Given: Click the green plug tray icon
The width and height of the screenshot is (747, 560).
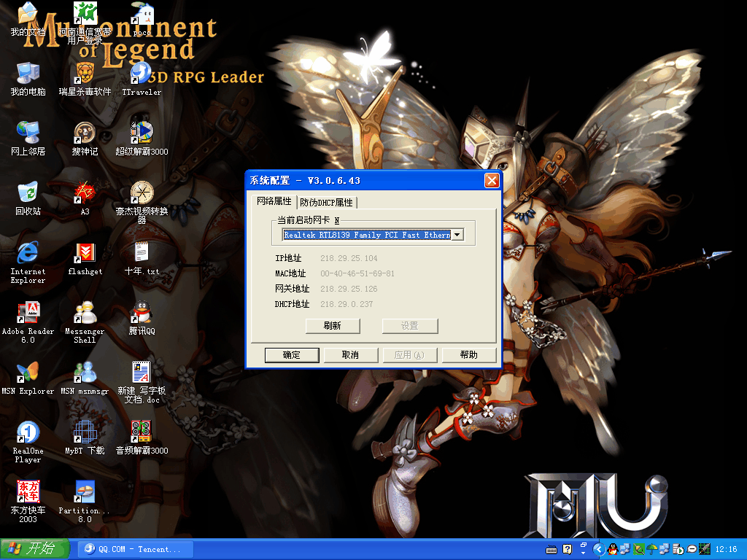Looking at the screenshot, I should (x=639, y=550).
